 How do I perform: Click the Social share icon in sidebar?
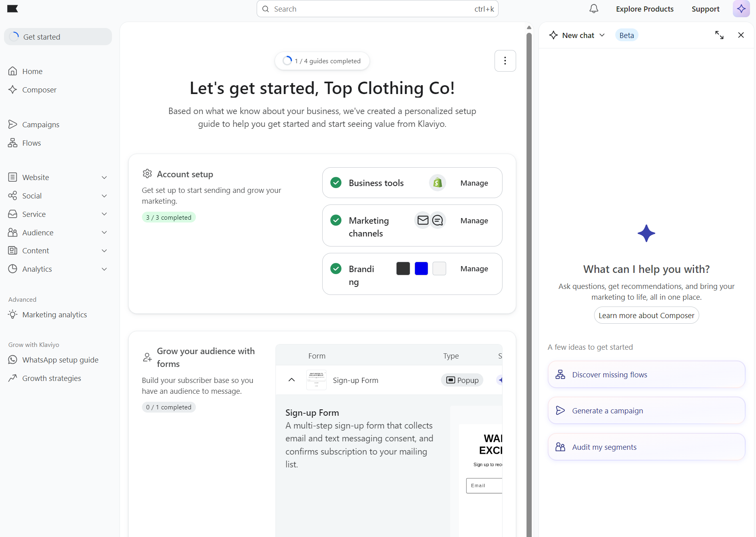point(13,195)
